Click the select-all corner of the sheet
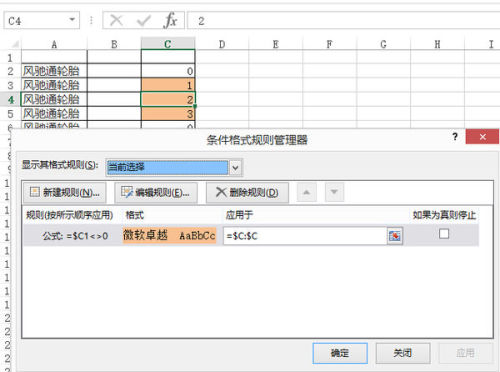Viewport: 500px width, 372px height. (15, 44)
